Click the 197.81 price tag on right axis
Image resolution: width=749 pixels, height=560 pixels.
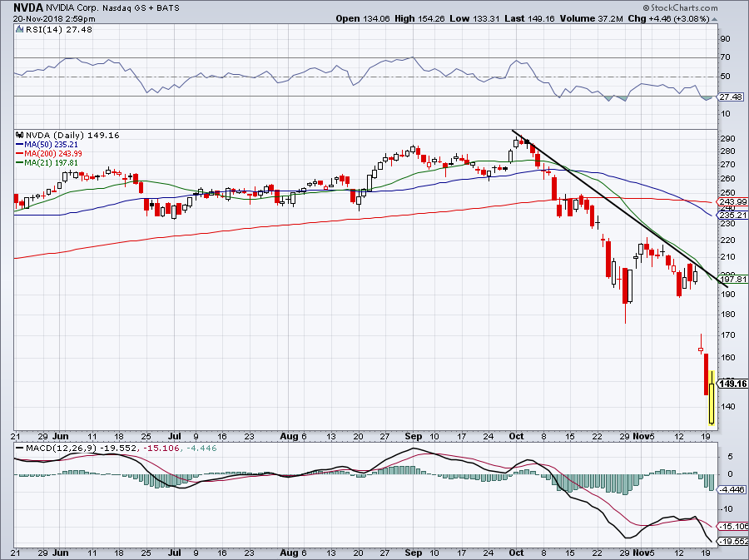tap(733, 280)
